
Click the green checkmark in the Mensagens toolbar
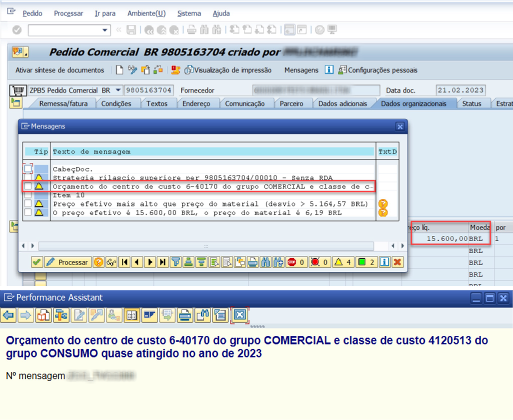(37, 262)
